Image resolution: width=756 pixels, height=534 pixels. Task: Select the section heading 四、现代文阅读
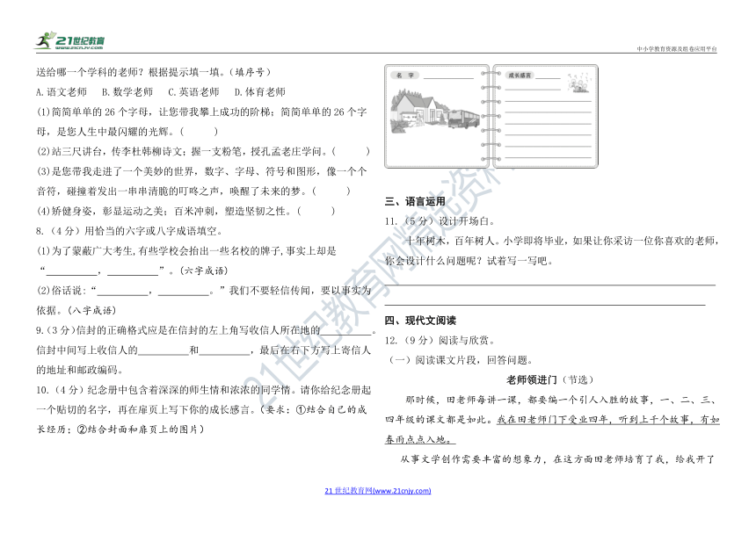tap(420, 321)
